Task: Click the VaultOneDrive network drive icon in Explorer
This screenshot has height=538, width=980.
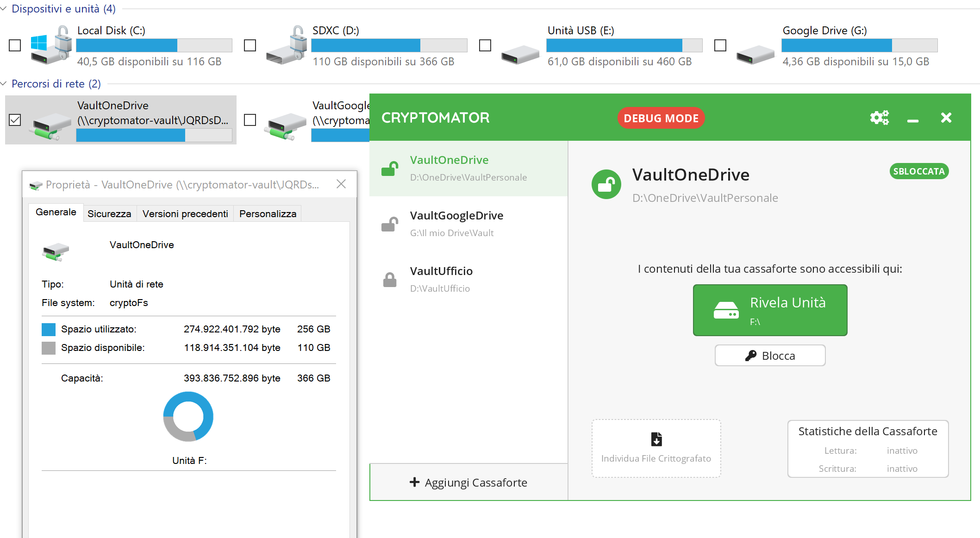Action: (x=50, y=126)
